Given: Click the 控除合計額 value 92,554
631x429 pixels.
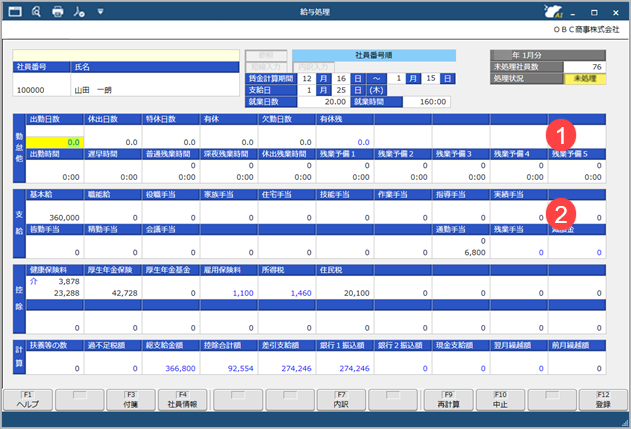Looking at the screenshot, I should (241, 368).
